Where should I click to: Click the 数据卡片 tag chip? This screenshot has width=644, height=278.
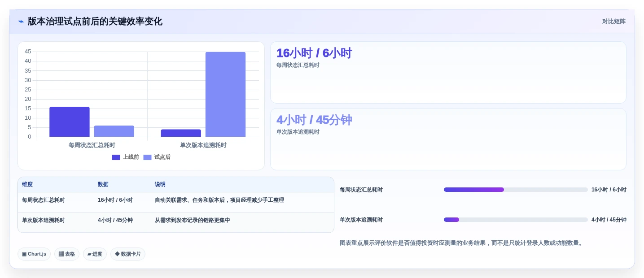128,254
